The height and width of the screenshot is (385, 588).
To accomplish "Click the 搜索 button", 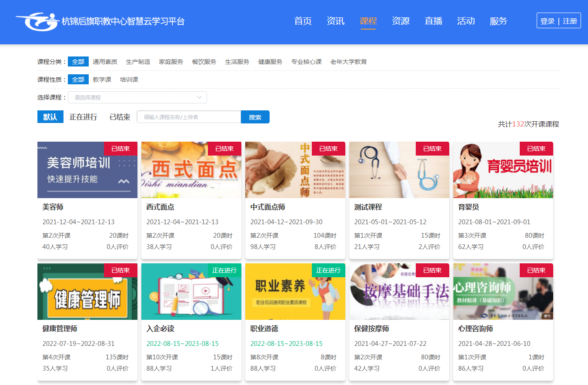I will point(255,117).
